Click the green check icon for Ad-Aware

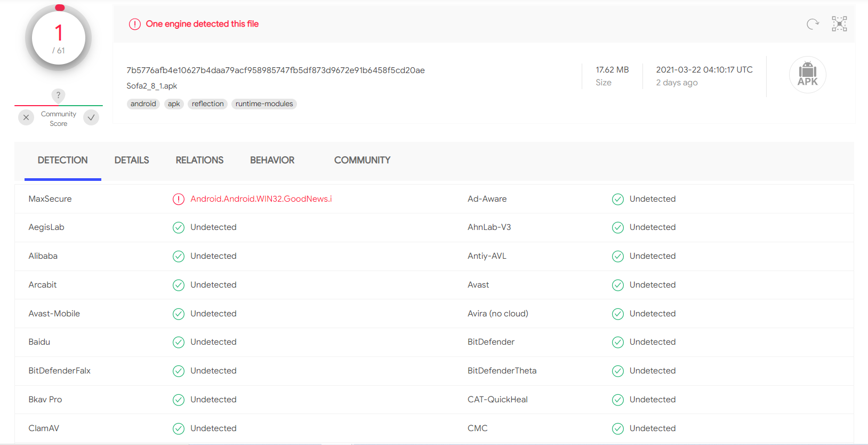[617, 199]
